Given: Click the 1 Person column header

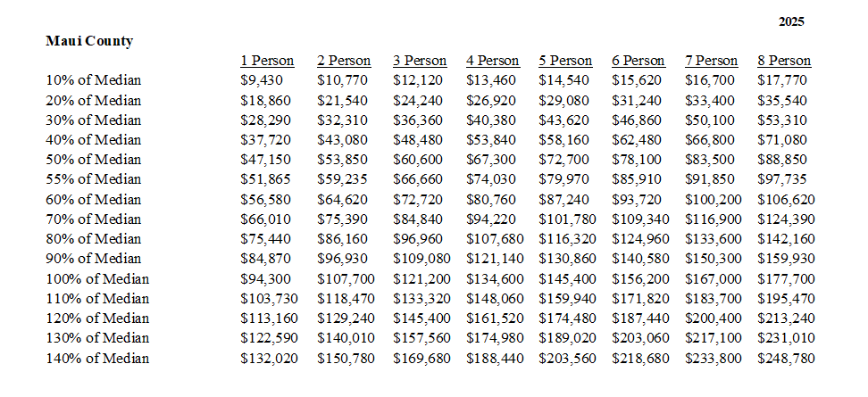Looking at the screenshot, I should point(267,61).
